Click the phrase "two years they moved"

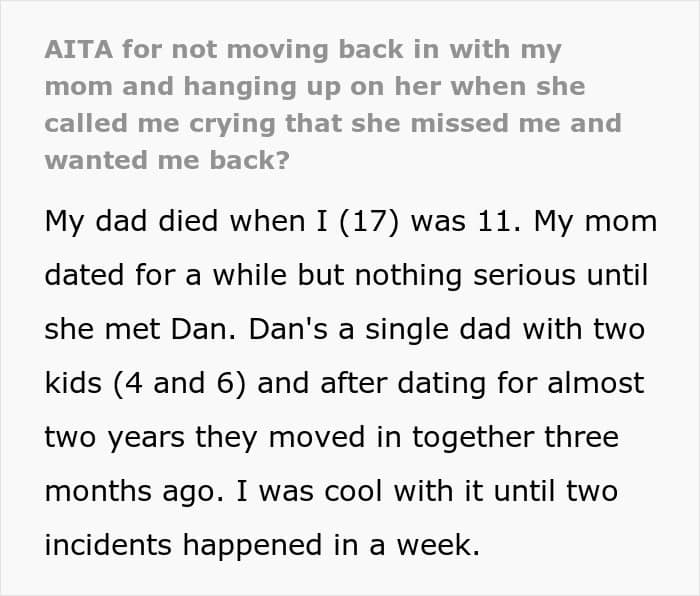coord(205,438)
